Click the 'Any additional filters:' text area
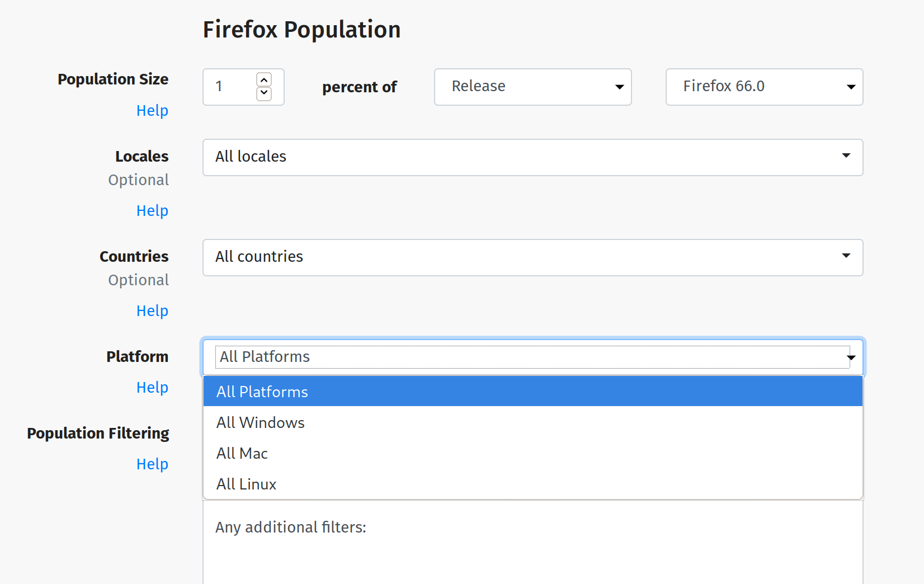The height and width of the screenshot is (584, 924). tap(533, 542)
